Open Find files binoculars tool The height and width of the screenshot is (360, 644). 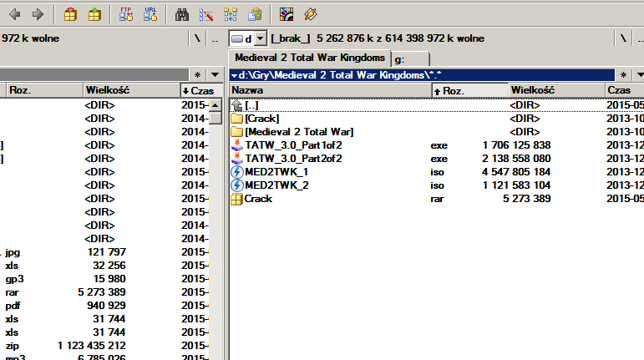click(183, 14)
